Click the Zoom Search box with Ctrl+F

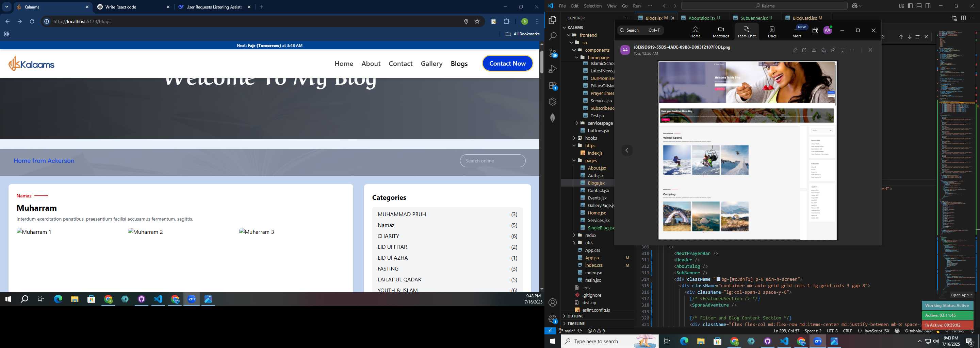point(640,30)
